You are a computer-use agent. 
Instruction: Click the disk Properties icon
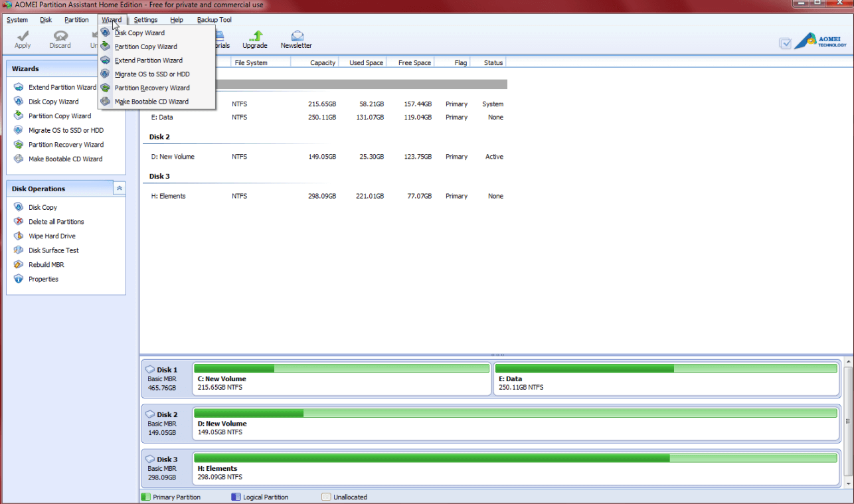(x=19, y=279)
